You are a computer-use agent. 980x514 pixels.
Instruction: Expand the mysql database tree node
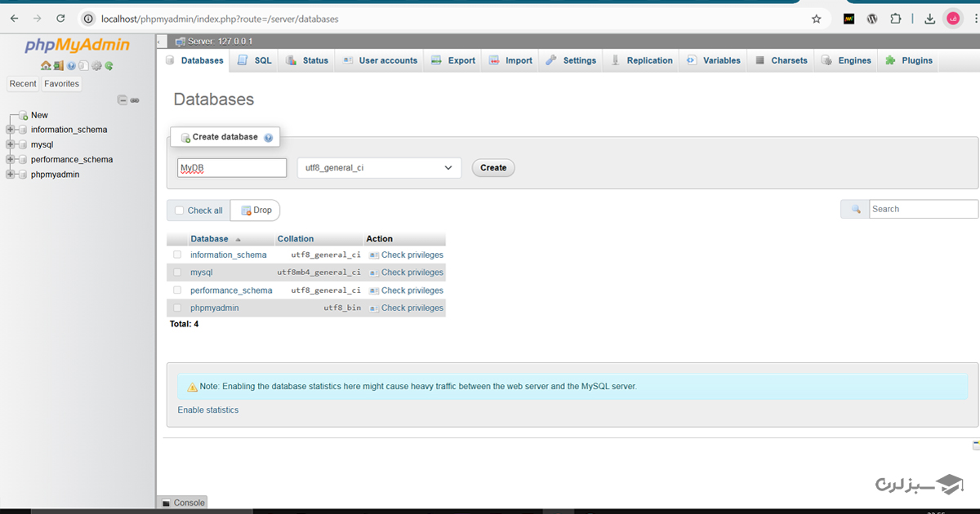click(11, 144)
